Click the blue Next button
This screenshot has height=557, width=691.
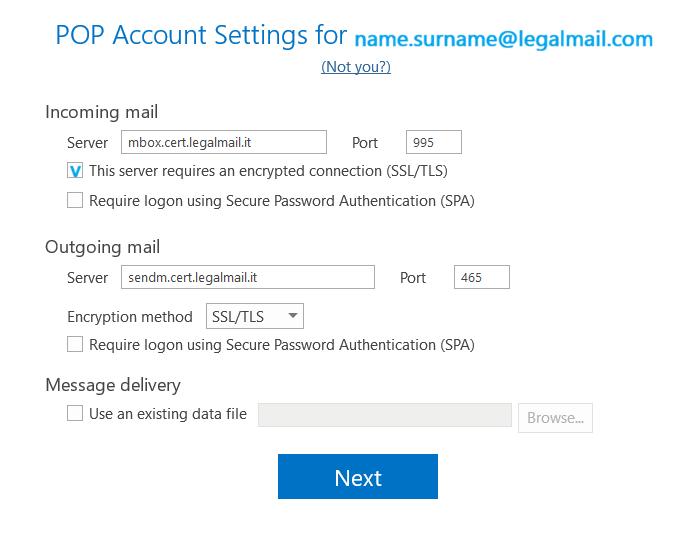click(357, 477)
